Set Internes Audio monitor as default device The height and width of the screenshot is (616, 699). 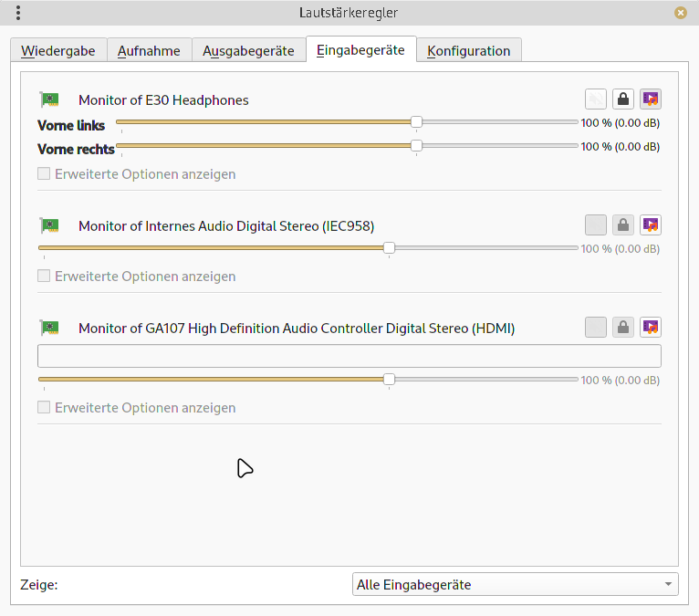pos(650,224)
